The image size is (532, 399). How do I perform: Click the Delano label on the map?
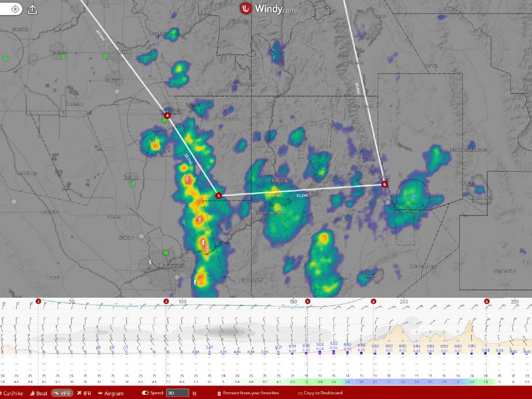(x=131, y=178)
